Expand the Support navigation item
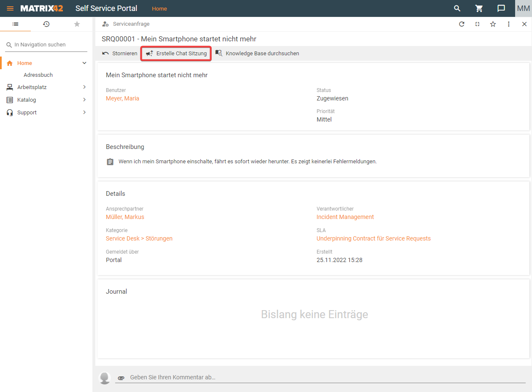This screenshot has height=392, width=532. tap(84, 113)
